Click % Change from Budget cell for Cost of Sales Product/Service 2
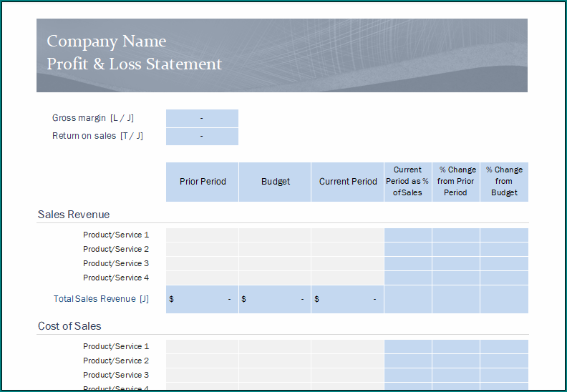The image size is (567, 392). 505,361
